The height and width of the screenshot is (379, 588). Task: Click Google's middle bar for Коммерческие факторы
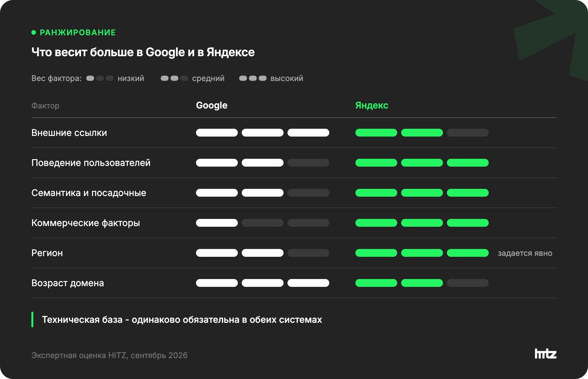[x=263, y=223]
